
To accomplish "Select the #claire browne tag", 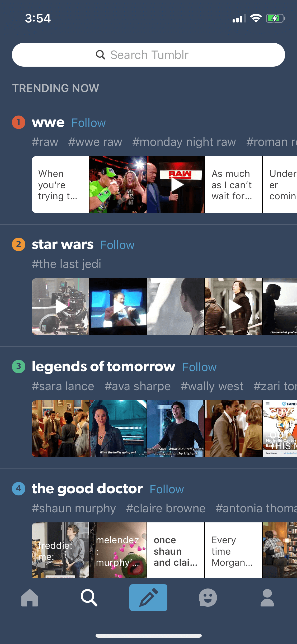I will 166,508.
